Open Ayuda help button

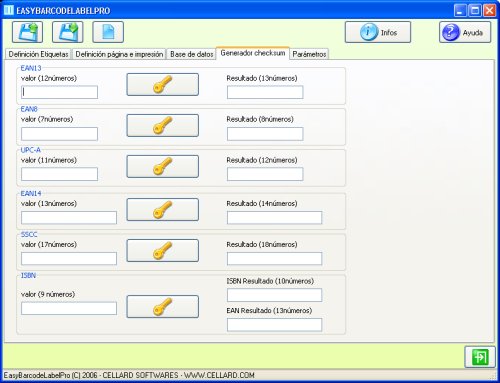click(465, 32)
